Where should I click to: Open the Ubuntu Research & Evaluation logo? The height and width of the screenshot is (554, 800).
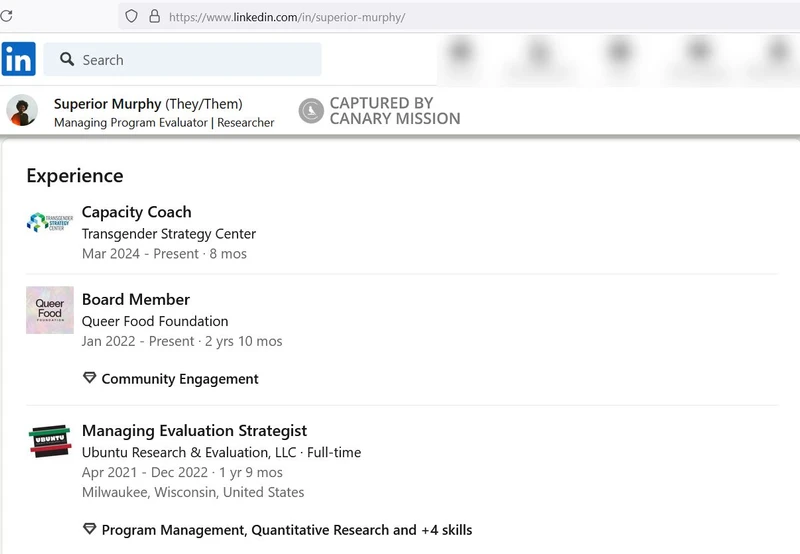50,441
